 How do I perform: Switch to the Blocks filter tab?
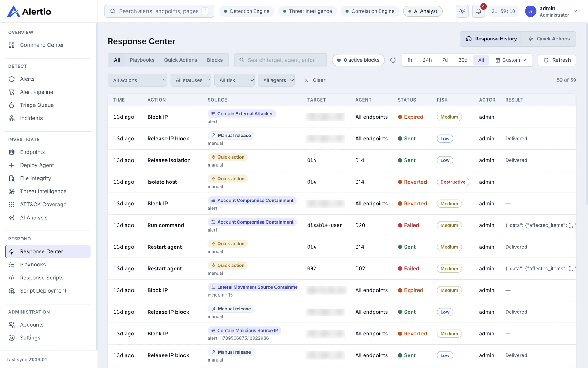click(215, 60)
